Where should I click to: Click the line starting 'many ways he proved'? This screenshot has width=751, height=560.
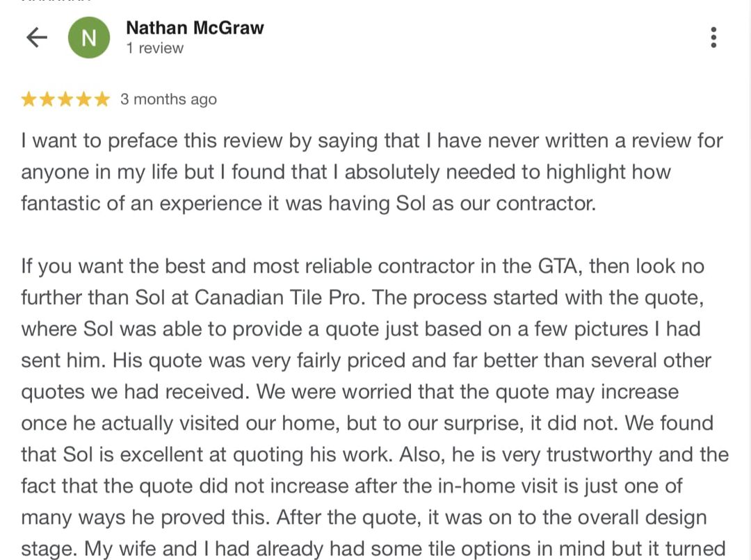point(364,518)
